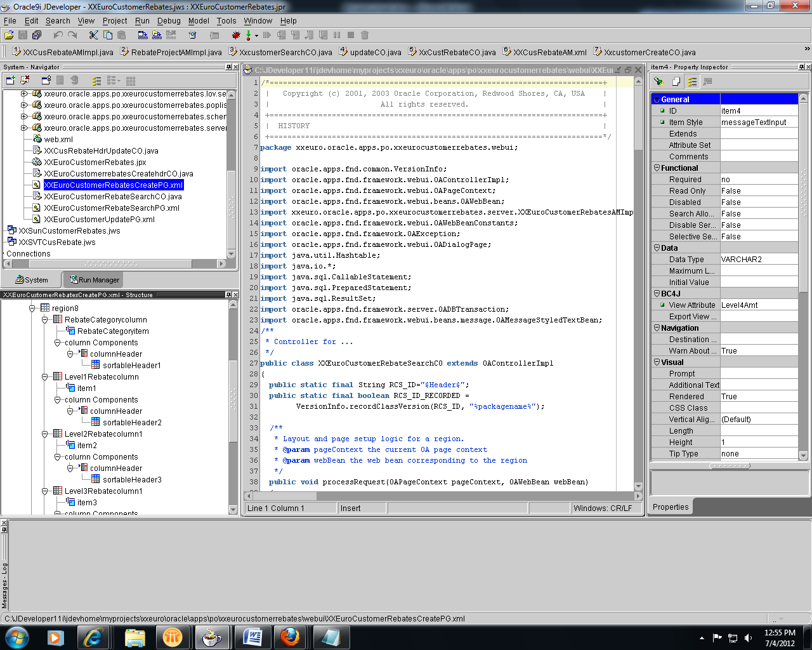This screenshot has width=812, height=650.
Task: Select XXCusRebateHdrUpdateCO.java in Navigator
Action: pos(101,150)
